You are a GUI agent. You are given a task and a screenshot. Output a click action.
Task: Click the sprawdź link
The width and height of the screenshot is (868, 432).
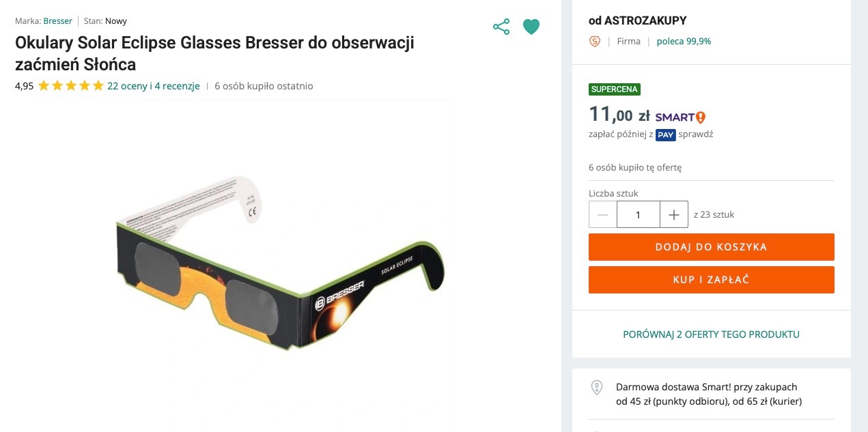(x=696, y=134)
